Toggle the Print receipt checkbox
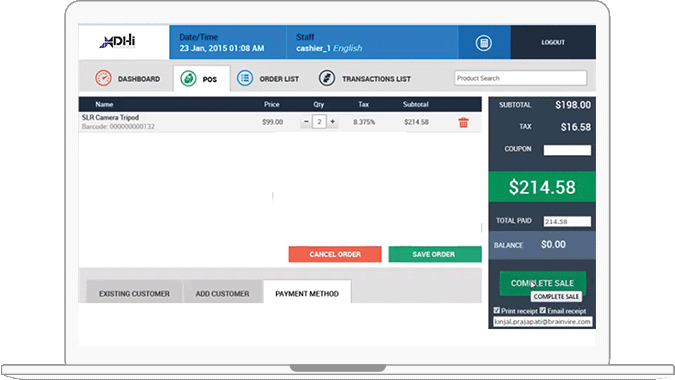Screen dimensions: 675x380 (x=497, y=310)
